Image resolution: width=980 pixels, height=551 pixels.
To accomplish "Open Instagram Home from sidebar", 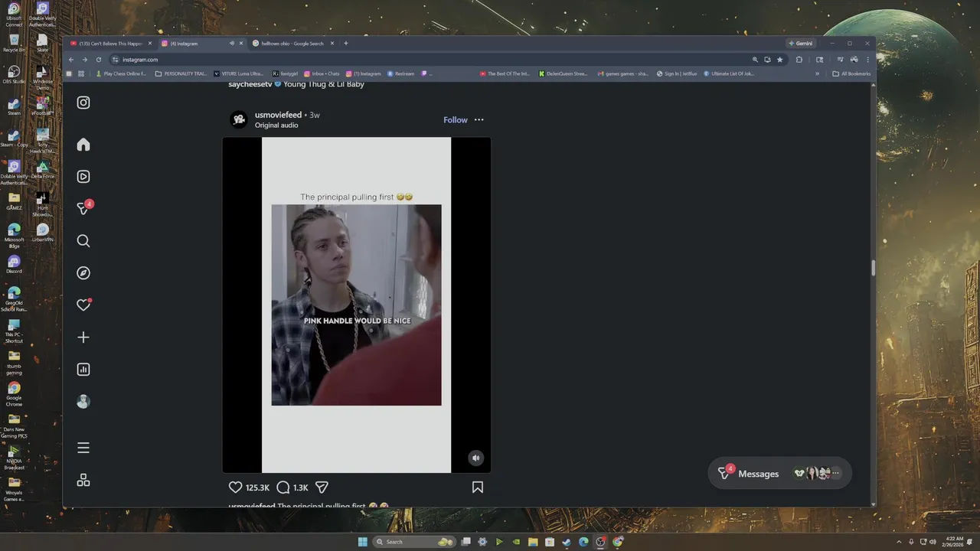I will pyautogui.click(x=83, y=145).
